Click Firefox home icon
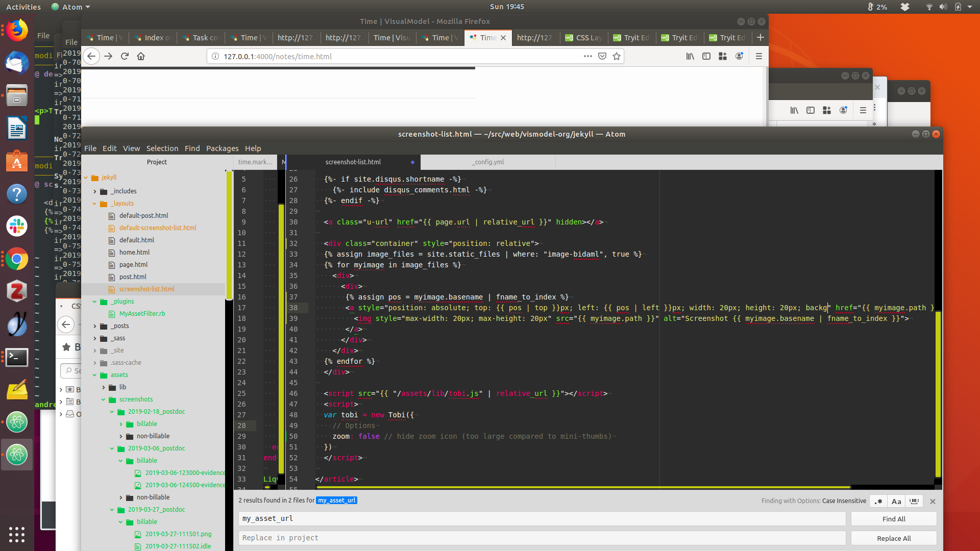980x551 pixels. (x=141, y=56)
